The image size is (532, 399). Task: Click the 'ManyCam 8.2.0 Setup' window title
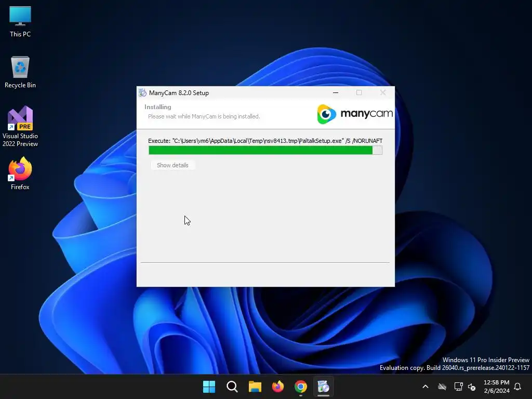click(x=179, y=92)
